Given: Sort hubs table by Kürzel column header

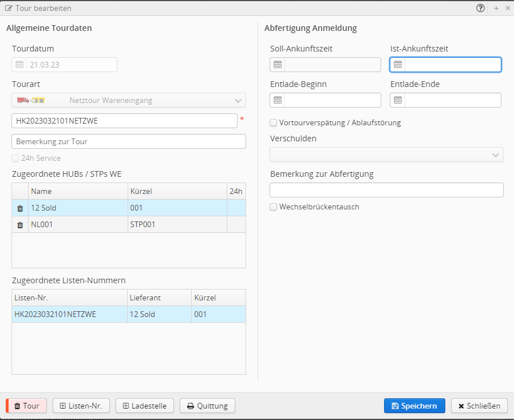Looking at the screenshot, I should [x=177, y=191].
